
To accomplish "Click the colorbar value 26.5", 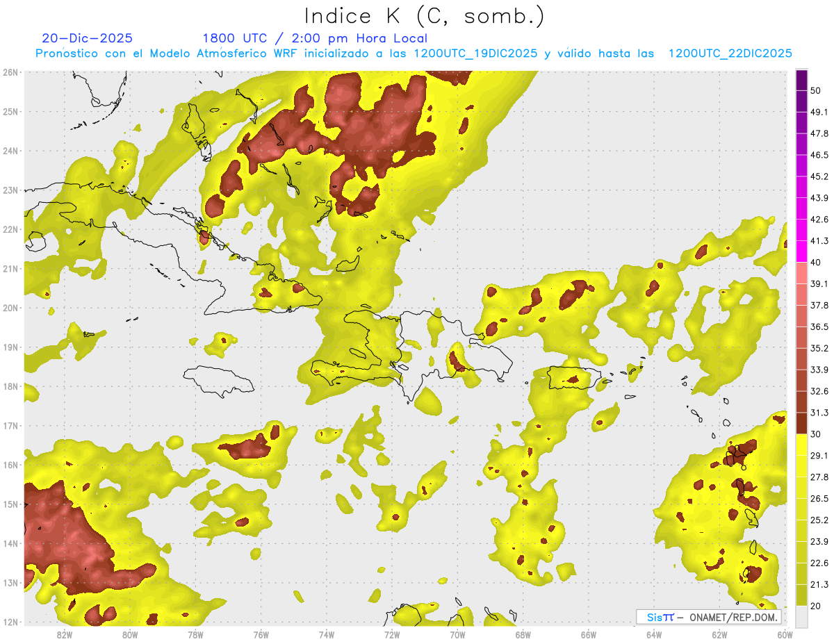I will [x=819, y=499].
